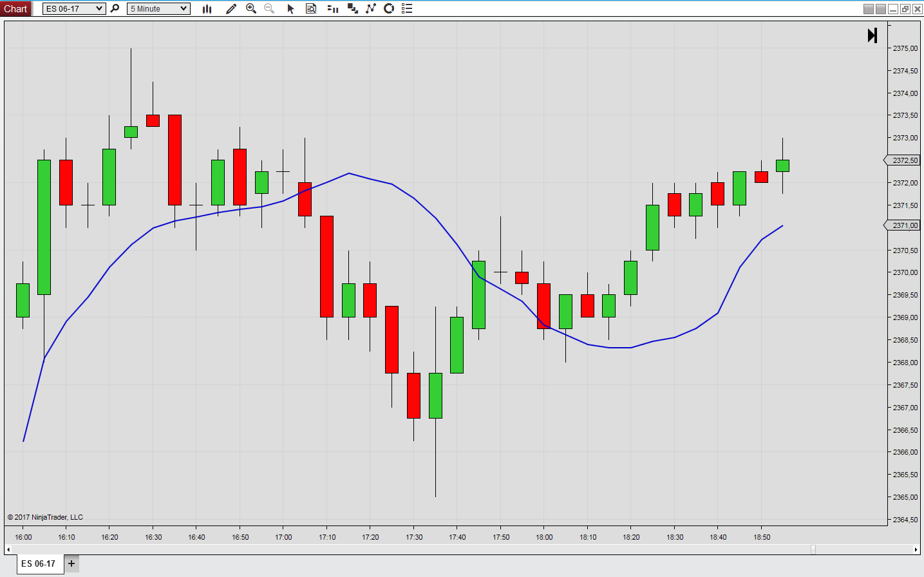Show the Data Box window icon
This screenshot has width=924, height=577.
[311, 8]
